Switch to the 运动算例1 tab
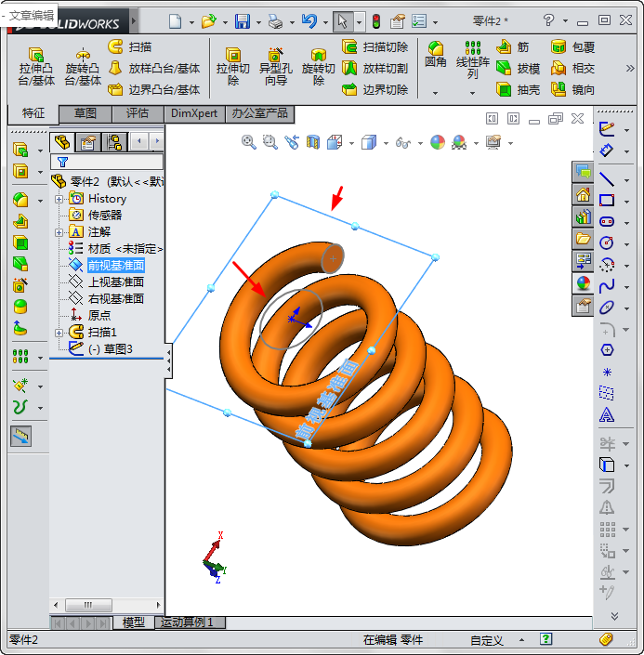 pos(187,622)
